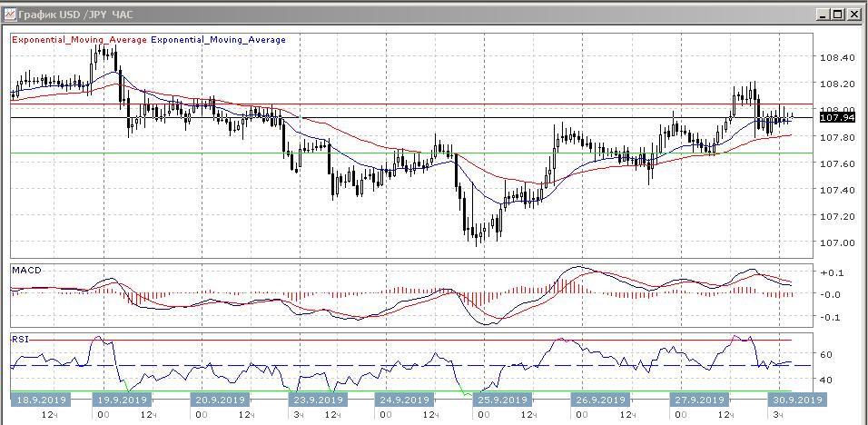Select the 23.9.2019 date marker
The width and height of the screenshot is (868, 425).
[317, 400]
